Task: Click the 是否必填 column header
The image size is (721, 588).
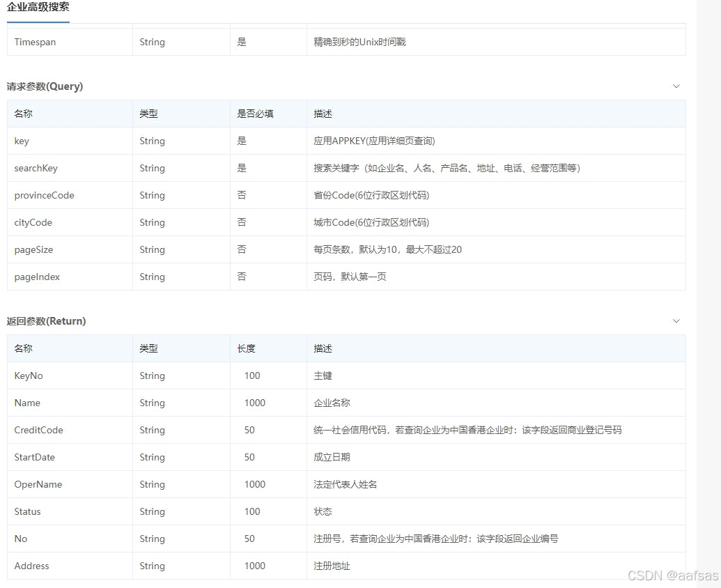Action: 255,114
